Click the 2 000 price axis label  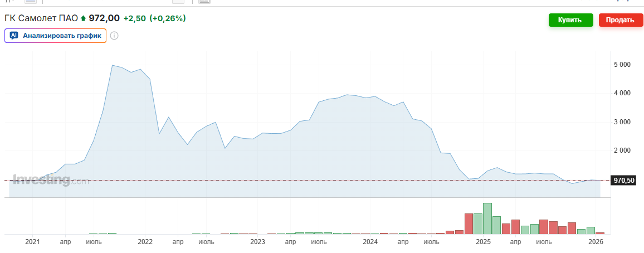[x=622, y=150]
